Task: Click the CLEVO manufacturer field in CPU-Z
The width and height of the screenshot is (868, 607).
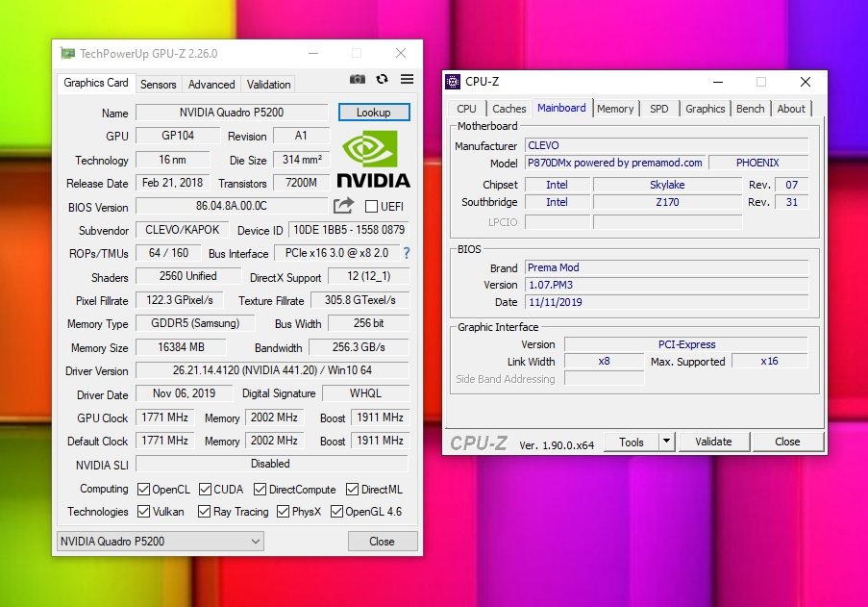Action: tap(666, 145)
